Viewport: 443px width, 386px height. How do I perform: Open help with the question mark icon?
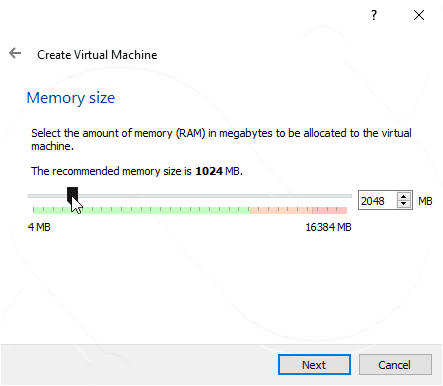point(374,15)
